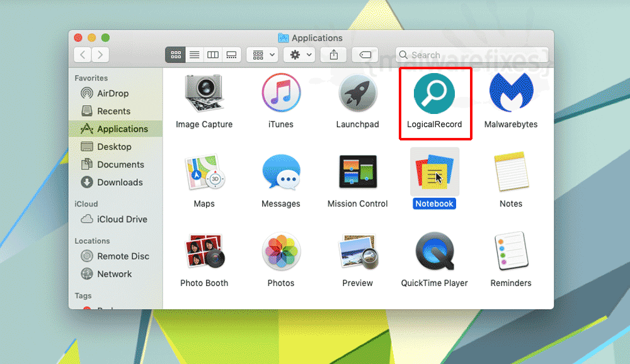The width and height of the screenshot is (630, 364).
Task: Click the Launchpad rocket icon
Action: pos(358,93)
